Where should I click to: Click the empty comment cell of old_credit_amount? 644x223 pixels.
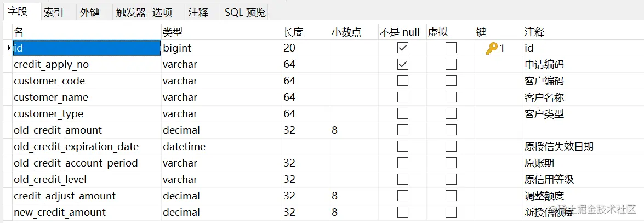(x=583, y=130)
